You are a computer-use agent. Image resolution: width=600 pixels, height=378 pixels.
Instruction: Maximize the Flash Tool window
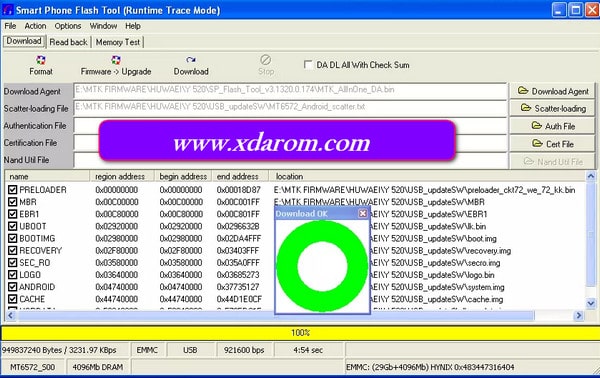coord(576,10)
